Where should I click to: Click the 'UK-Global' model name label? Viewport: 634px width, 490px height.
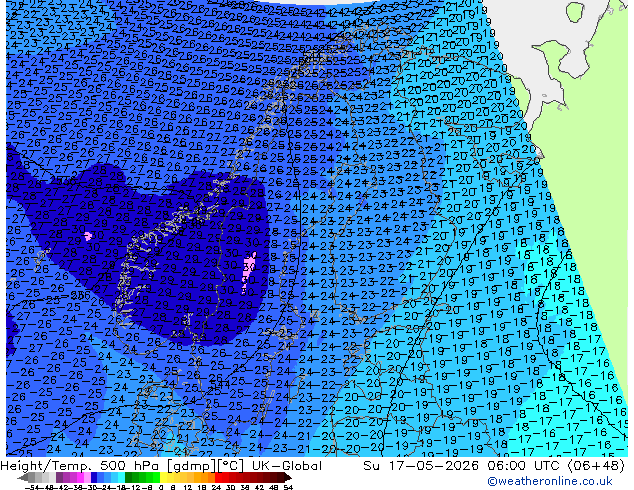(x=287, y=466)
